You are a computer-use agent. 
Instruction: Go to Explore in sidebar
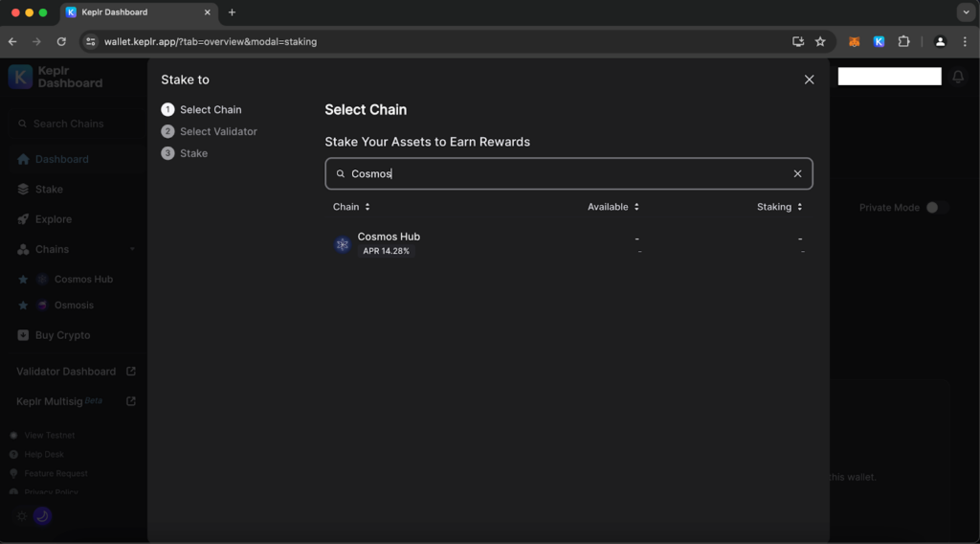coord(53,219)
